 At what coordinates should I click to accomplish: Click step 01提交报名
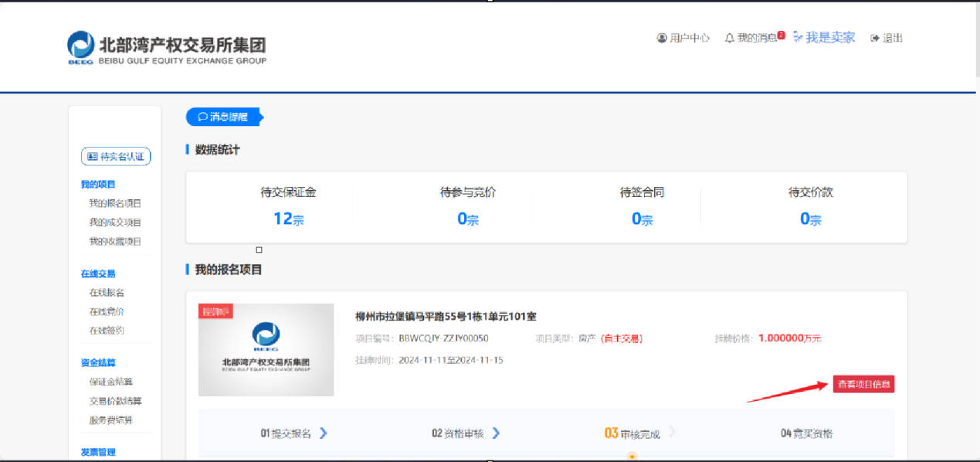coord(286,433)
